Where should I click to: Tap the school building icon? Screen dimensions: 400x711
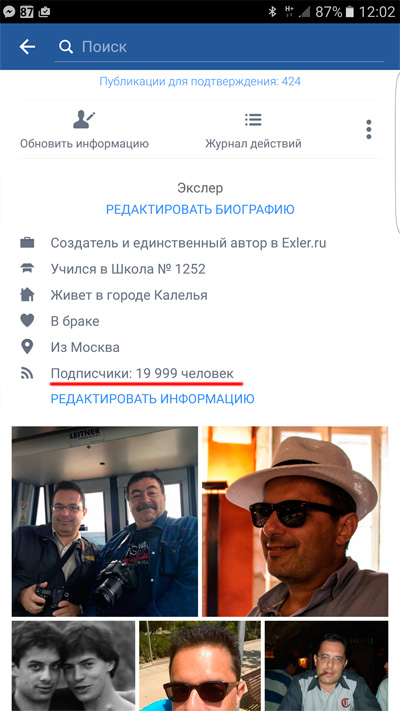pyautogui.click(x=27, y=269)
